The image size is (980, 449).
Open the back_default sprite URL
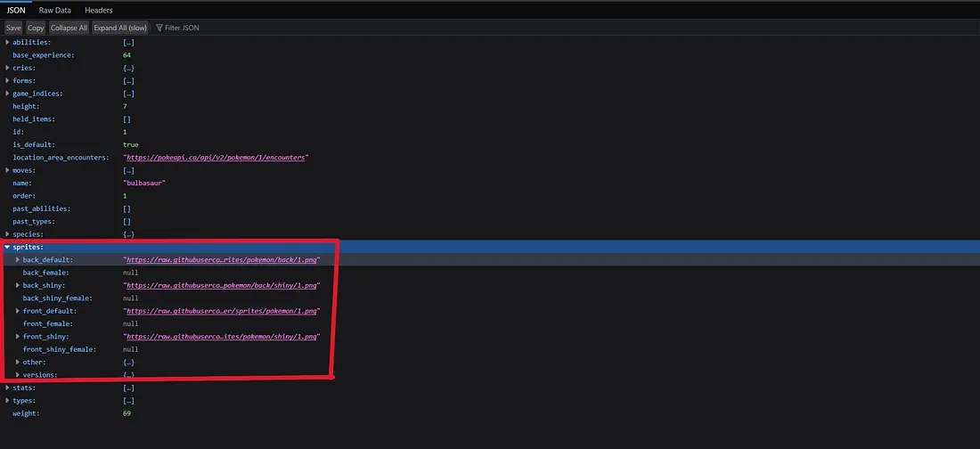(x=222, y=259)
